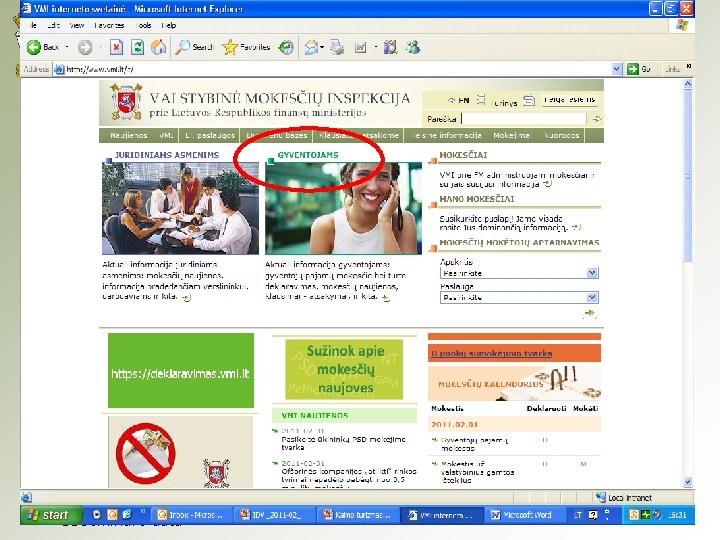Expand the address bar dropdown arrow

617,69
